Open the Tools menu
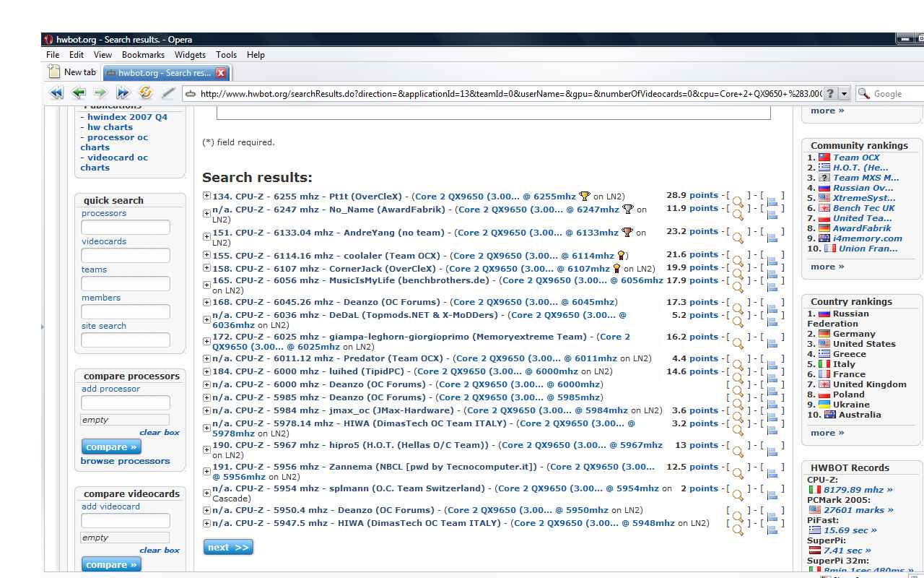Viewport: 924px width, 578px height. (x=226, y=55)
